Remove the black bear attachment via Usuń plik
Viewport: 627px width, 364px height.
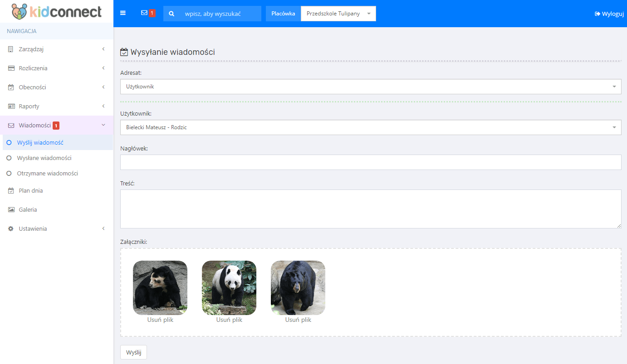click(298, 320)
